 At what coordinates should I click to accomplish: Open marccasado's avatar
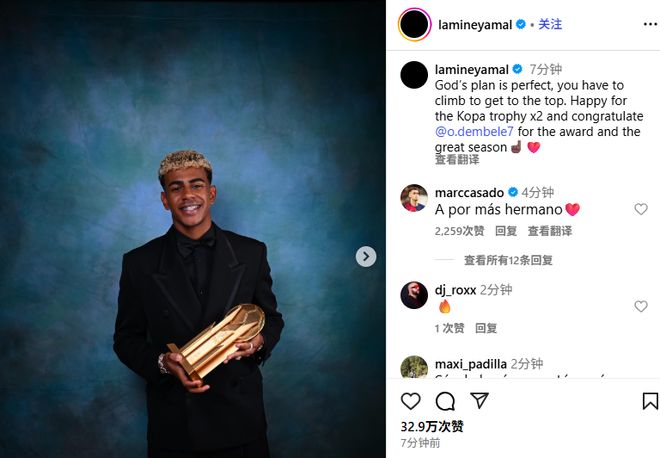(x=414, y=198)
